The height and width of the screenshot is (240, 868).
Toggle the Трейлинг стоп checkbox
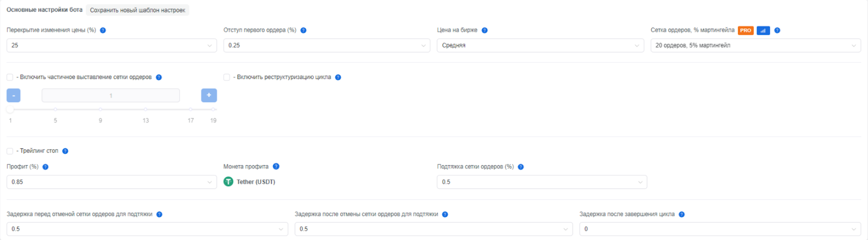tap(10, 151)
